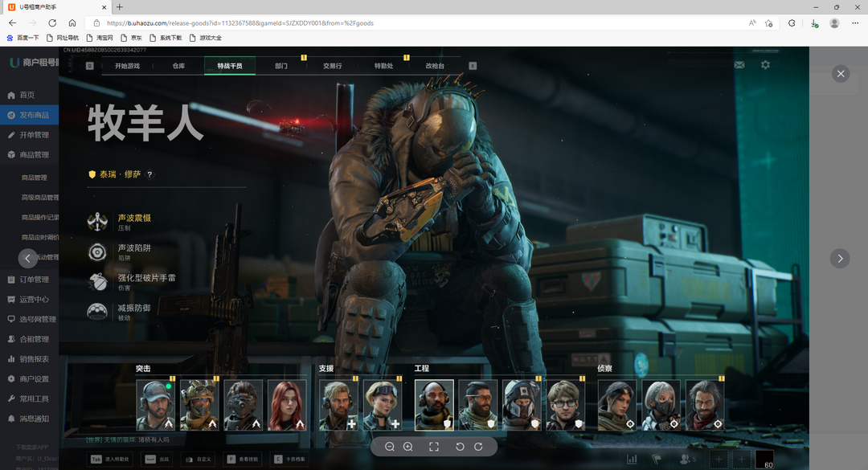Viewport: 868px width, 470px height.
Task: Expand 常用工具 sidebar section
Action: (30, 399)
